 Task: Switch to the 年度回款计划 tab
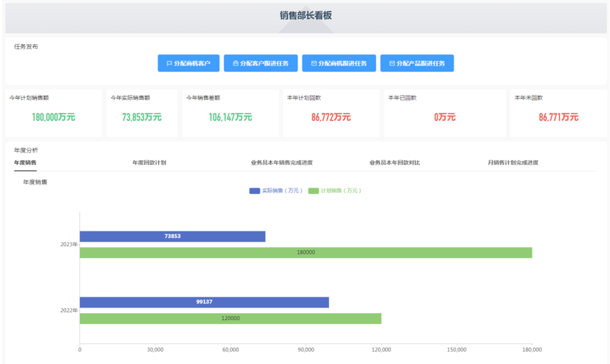click(149, 163)
